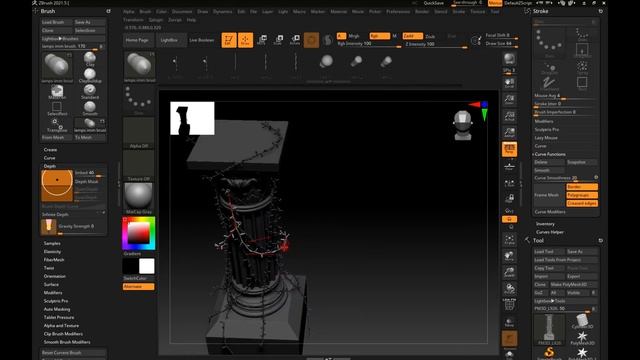Pick a color in the color picker square
Screen dimensions: 640x360
click(x=139, y=233)
